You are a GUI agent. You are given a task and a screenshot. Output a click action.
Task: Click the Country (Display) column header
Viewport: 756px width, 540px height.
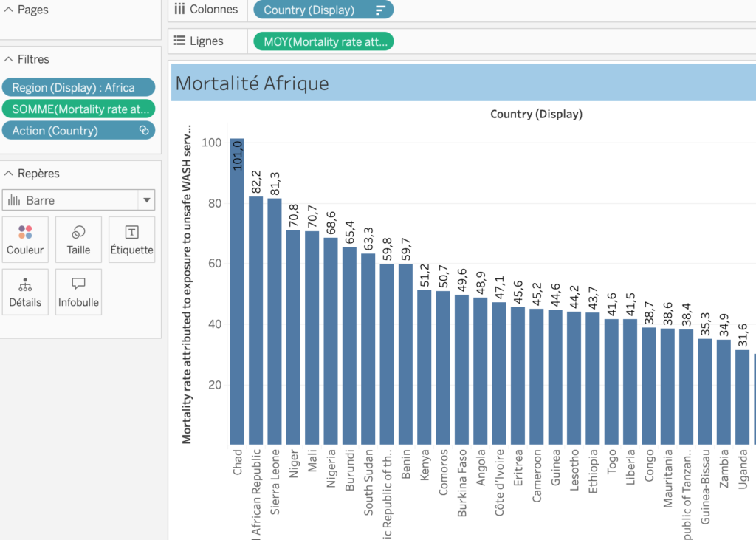536,115
